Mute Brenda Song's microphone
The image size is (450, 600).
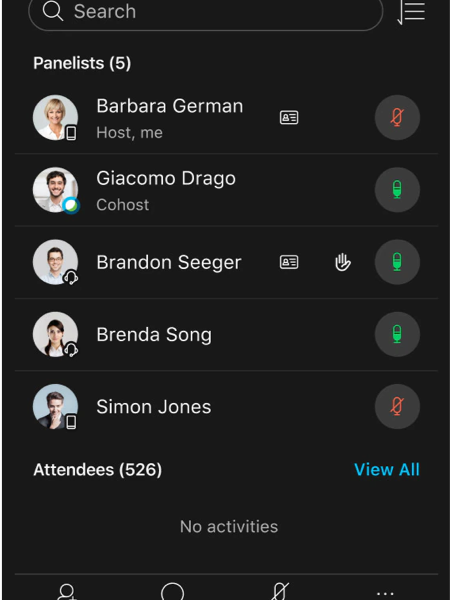click(x=397, y=334)
